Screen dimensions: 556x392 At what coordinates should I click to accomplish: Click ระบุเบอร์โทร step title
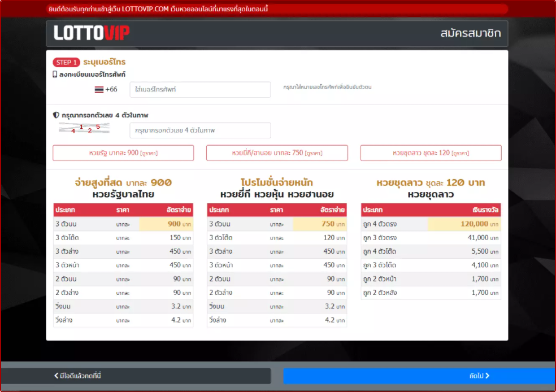104,62
